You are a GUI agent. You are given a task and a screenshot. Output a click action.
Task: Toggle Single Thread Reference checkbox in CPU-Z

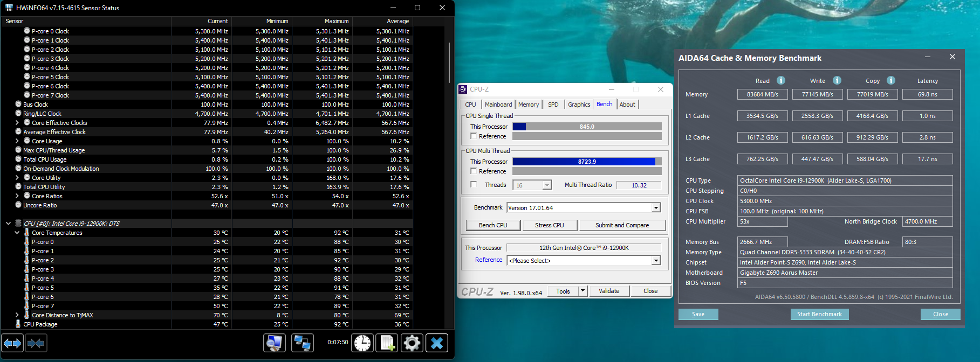474,136
